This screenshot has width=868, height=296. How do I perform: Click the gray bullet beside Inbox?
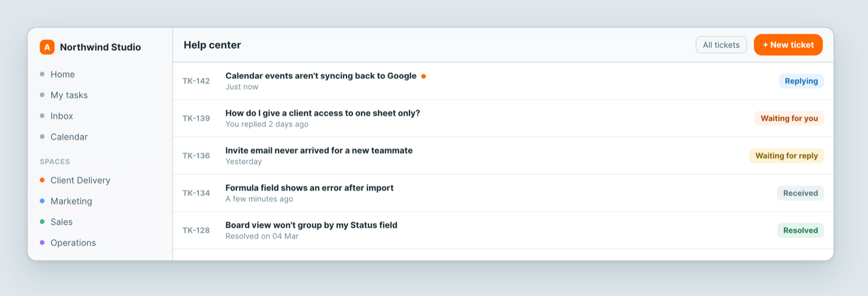point(42,116)
